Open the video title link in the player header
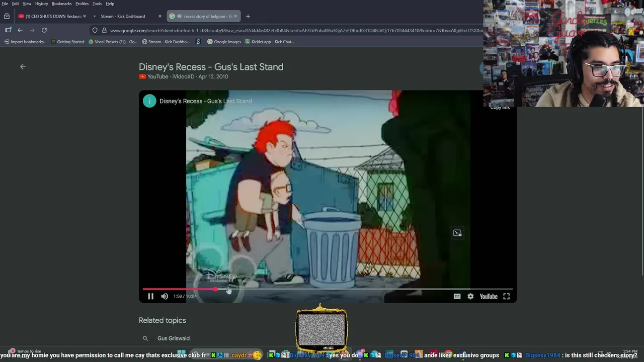 coord(205,101)
